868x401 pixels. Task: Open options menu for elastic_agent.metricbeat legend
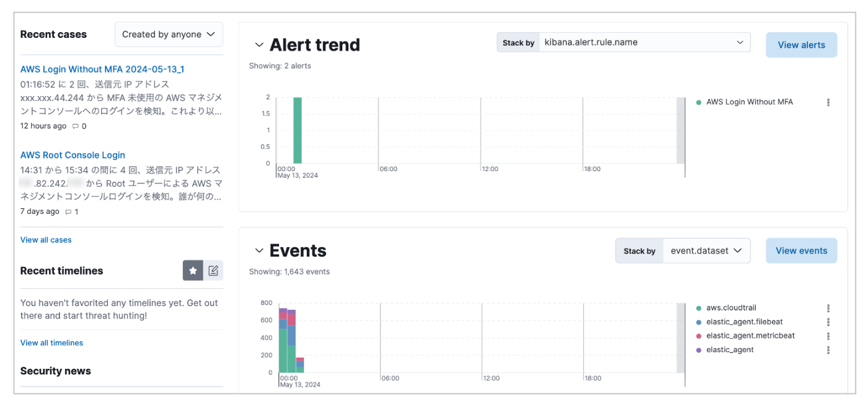(x=828, y=336)
